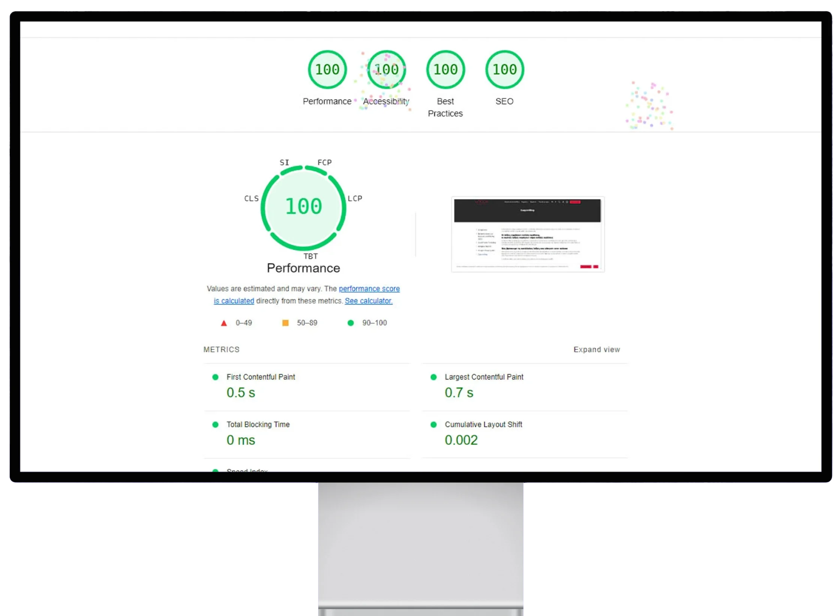This screenshot has height=616, width=840.
Task: Click the Performance score gauge at top
Action: click(327, 70)
